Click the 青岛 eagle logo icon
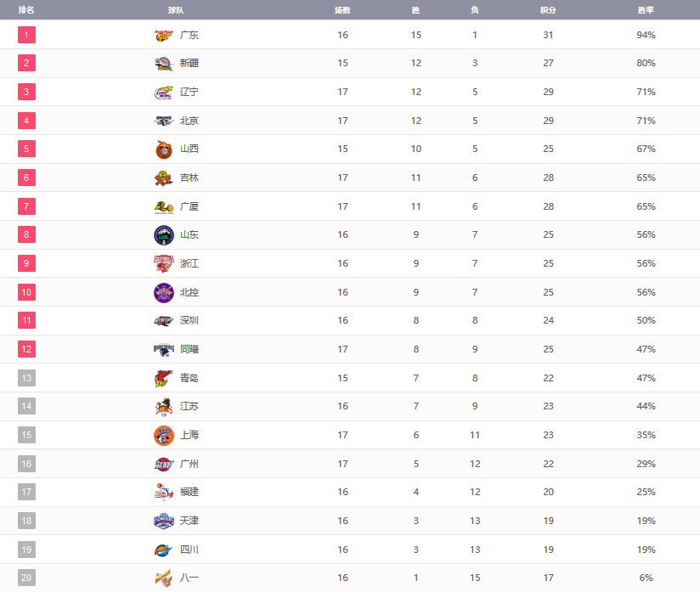 pos(163,378)
